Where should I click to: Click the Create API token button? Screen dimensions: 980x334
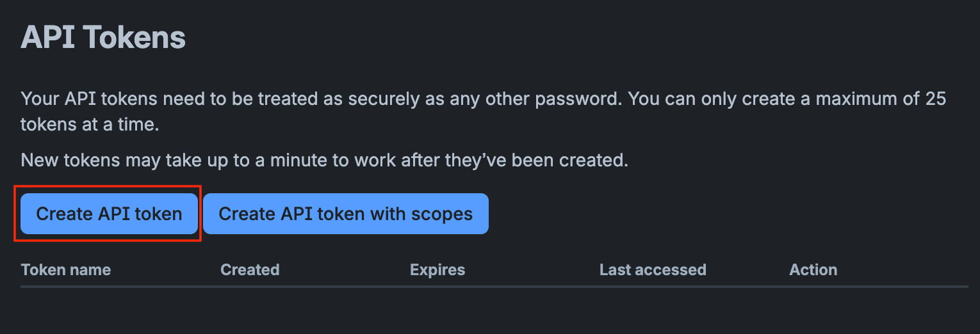pos(109,214)
